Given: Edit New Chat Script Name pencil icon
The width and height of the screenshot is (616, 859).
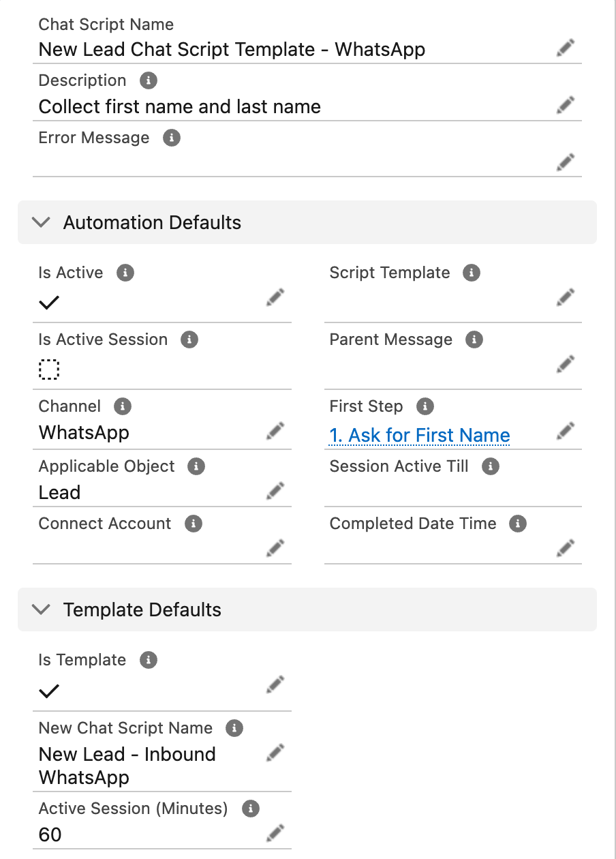Looking at the screenshot, I should (x=275, y=753).
